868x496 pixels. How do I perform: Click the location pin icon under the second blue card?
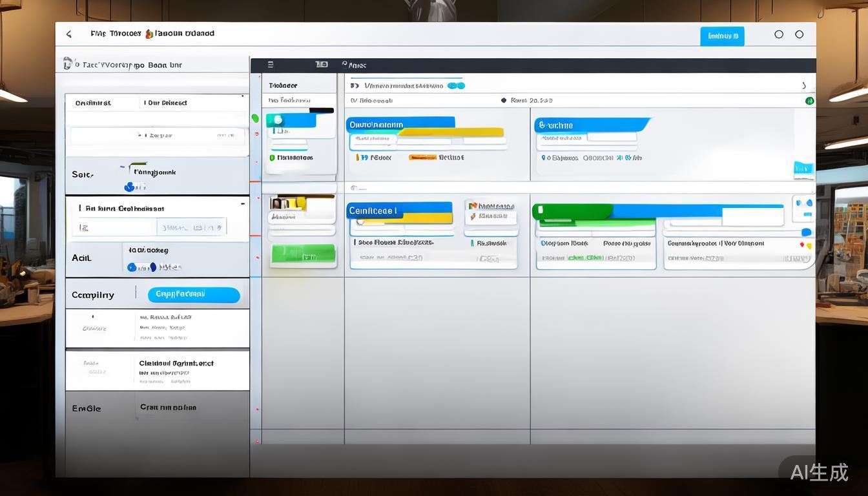coord(544,158)
